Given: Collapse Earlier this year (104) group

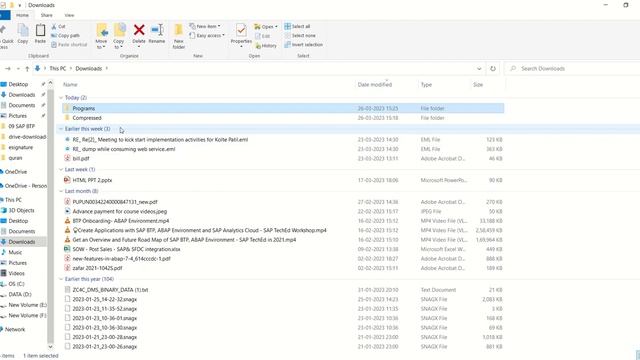Looking at the screenshot, I should point(61,279).
